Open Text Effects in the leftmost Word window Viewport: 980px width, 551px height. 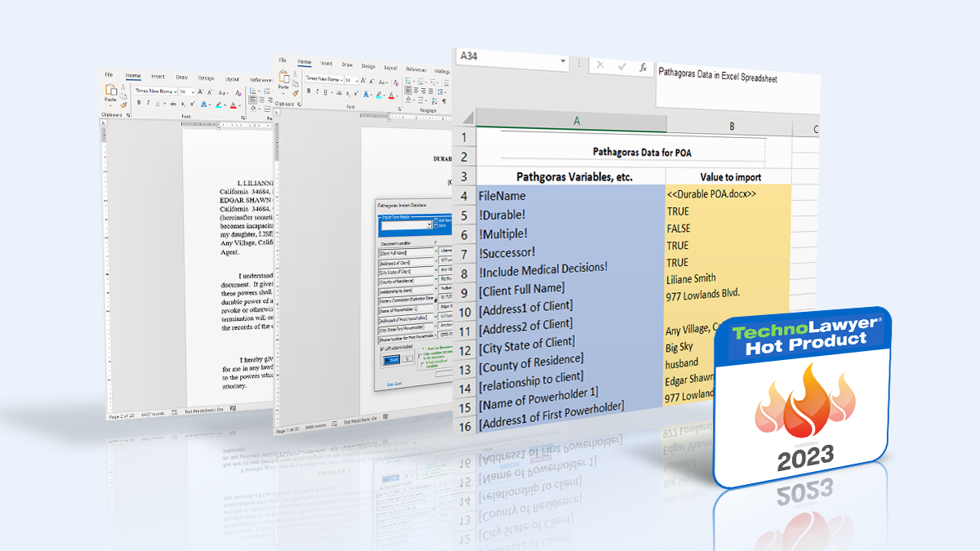click(203, 104)
